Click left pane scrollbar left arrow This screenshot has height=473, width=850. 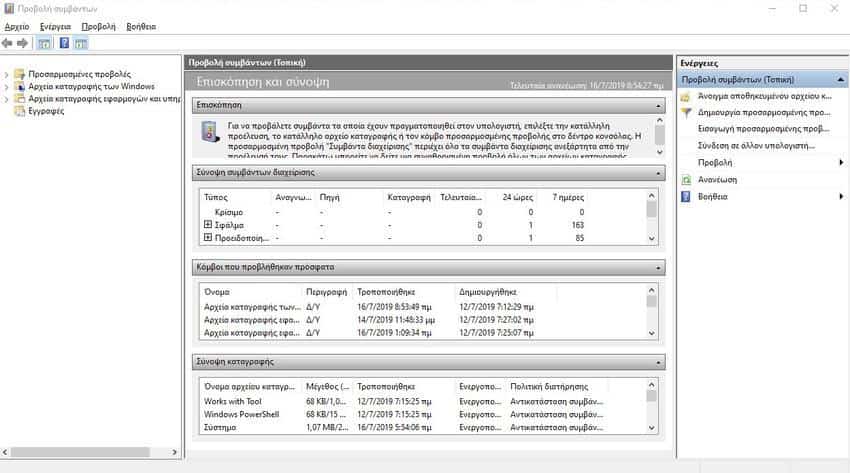pos(5,452)
